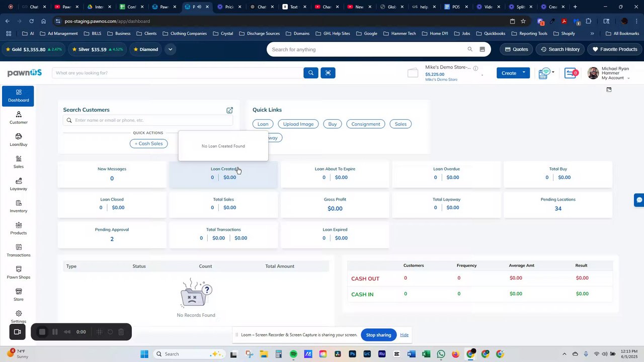Click the blue magnifier search button

pyautogui.click(x=311, y=73)
